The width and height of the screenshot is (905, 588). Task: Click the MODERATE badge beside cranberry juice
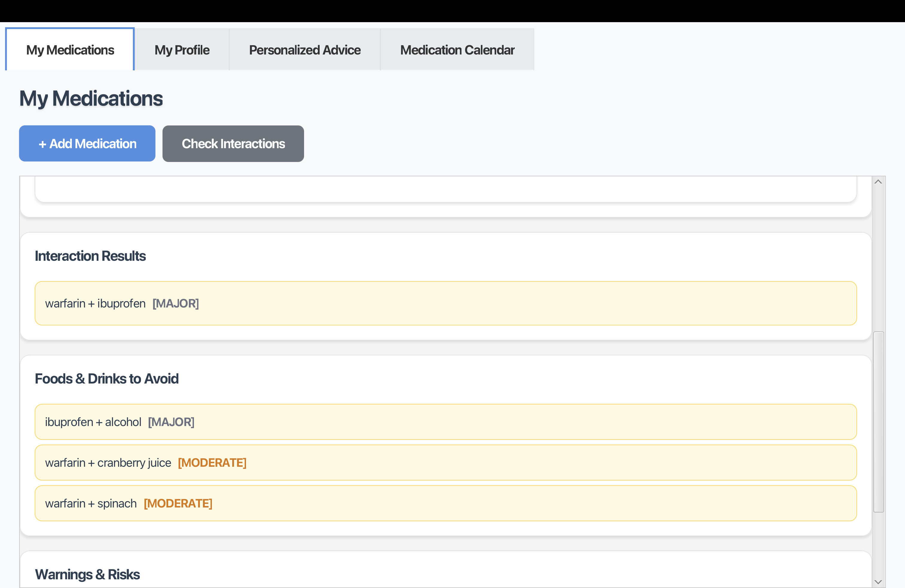[x=212, y=463]
